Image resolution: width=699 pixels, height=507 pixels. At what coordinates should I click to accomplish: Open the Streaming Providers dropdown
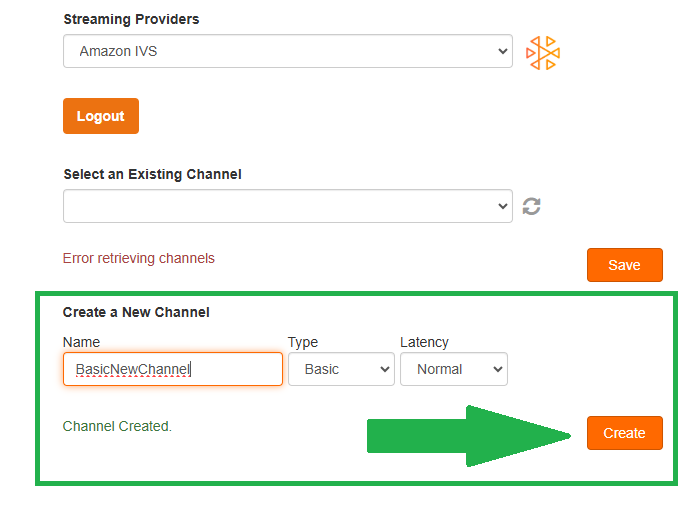click(x=288, y=51)
